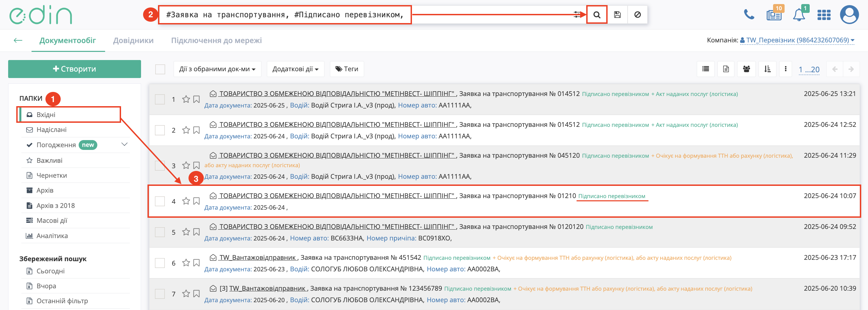The image size is (868, 310).
Task: Select the checkbox for document row 5
Action: pyautogui.click(x=160, y=232)
